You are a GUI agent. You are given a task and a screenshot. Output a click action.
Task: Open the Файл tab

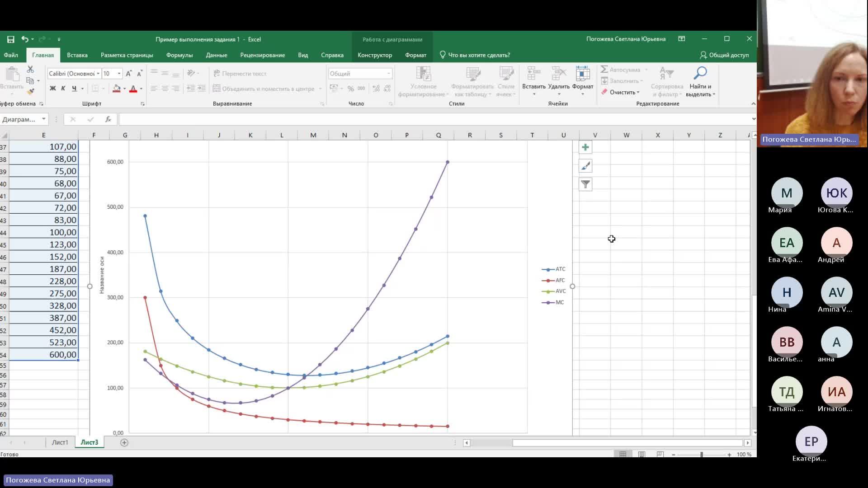coord(11,55)
